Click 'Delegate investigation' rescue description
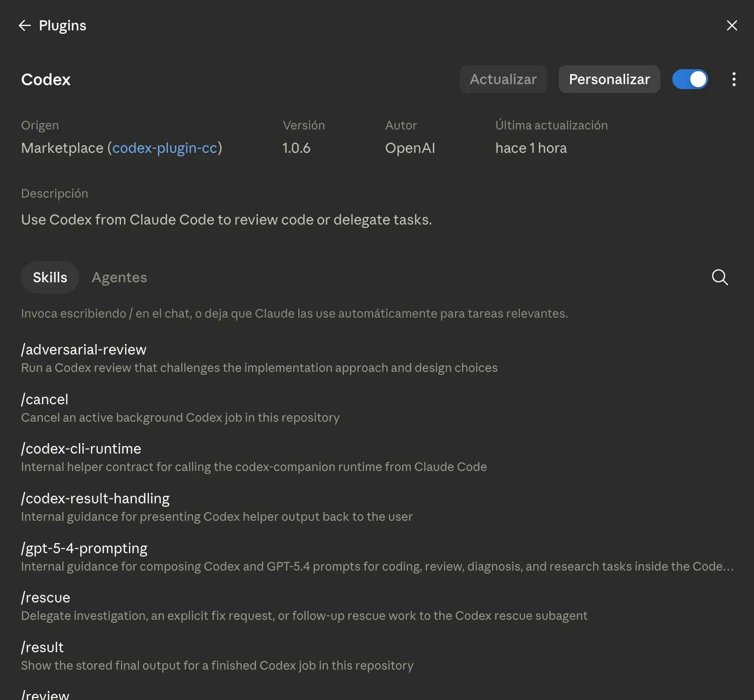This screenshot has width=754, height=700. coord(304,616)
